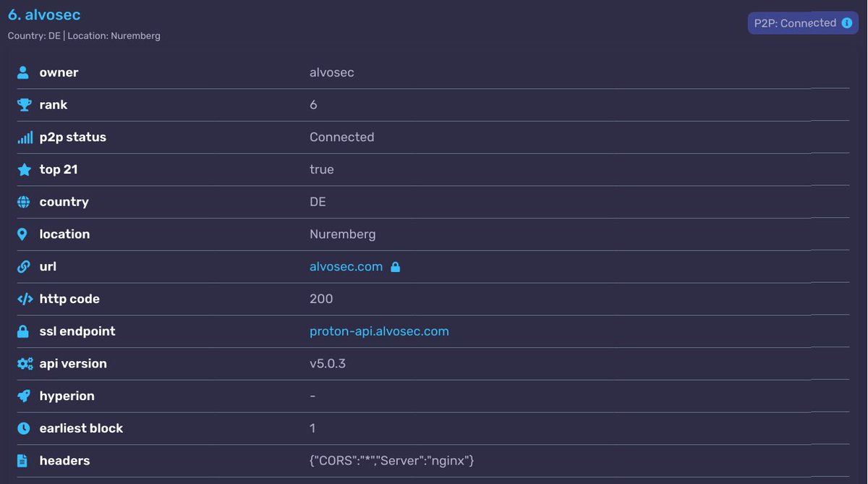The image size is (868, 484).
Task: Click the headers row label
Action: [64, 461]
